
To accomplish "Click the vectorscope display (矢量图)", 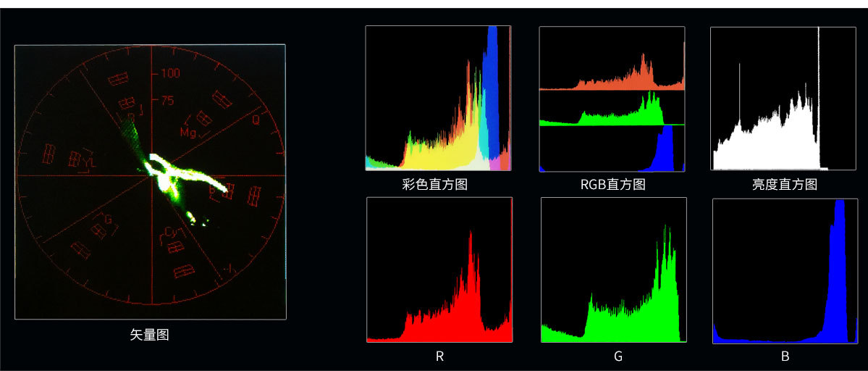I will [x=150, y=182].
